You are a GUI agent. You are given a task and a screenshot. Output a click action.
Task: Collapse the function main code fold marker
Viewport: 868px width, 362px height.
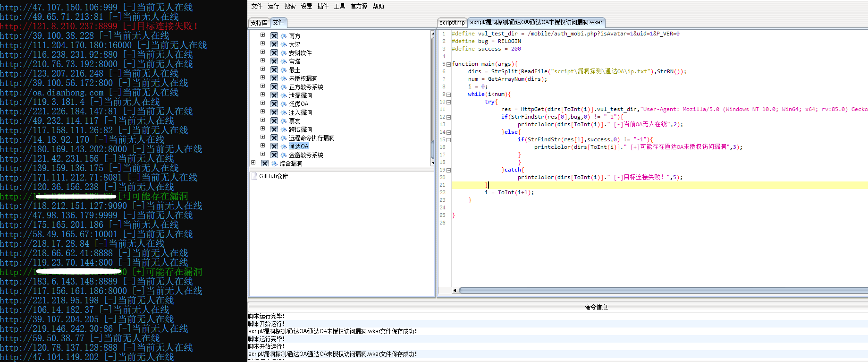[x=448, y=64]
